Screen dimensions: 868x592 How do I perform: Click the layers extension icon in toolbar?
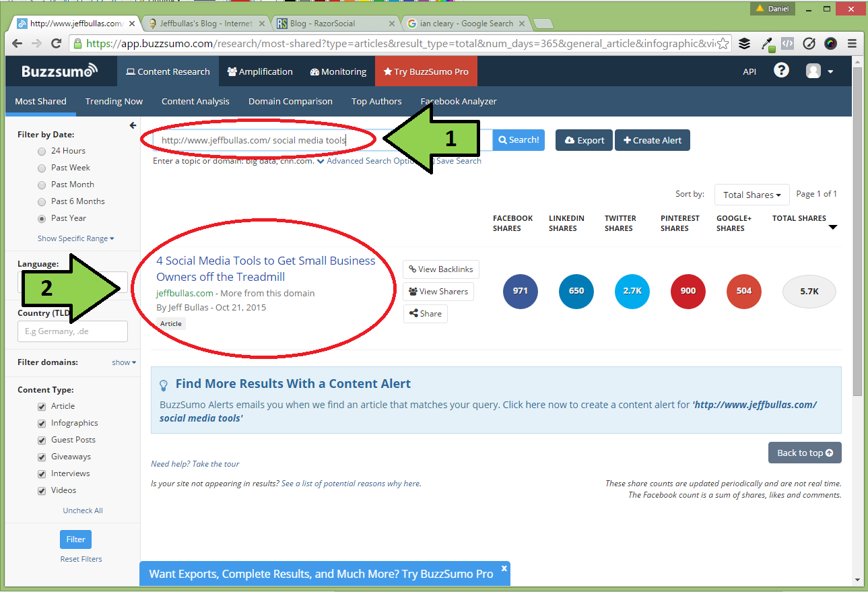(744, 44)
